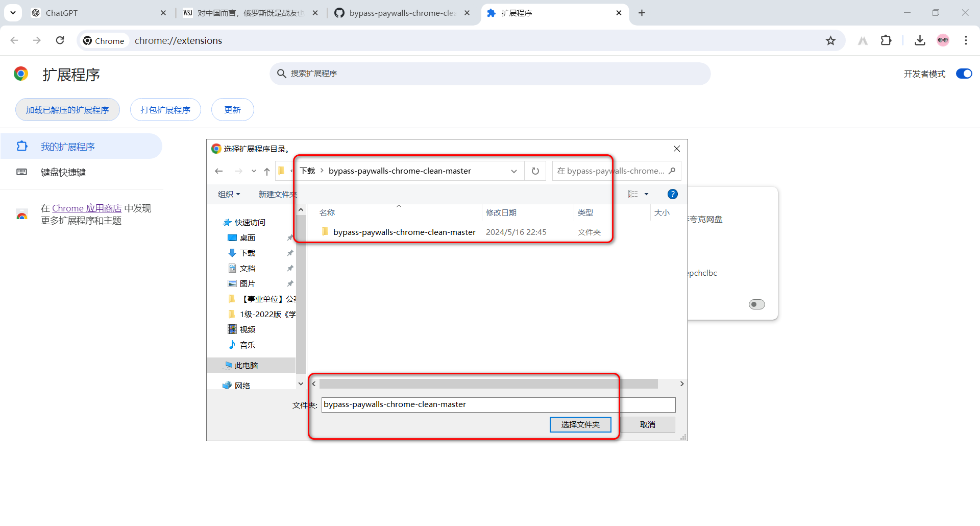Select the 【事业单位】 folder in tree
980x526 pixels.
coord(263,299)
